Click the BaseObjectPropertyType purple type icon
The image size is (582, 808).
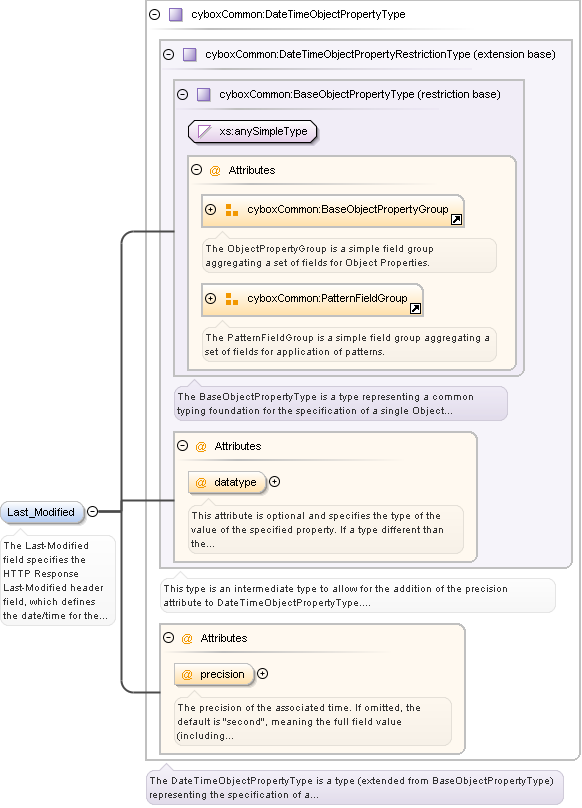click(x=204, y=94)
